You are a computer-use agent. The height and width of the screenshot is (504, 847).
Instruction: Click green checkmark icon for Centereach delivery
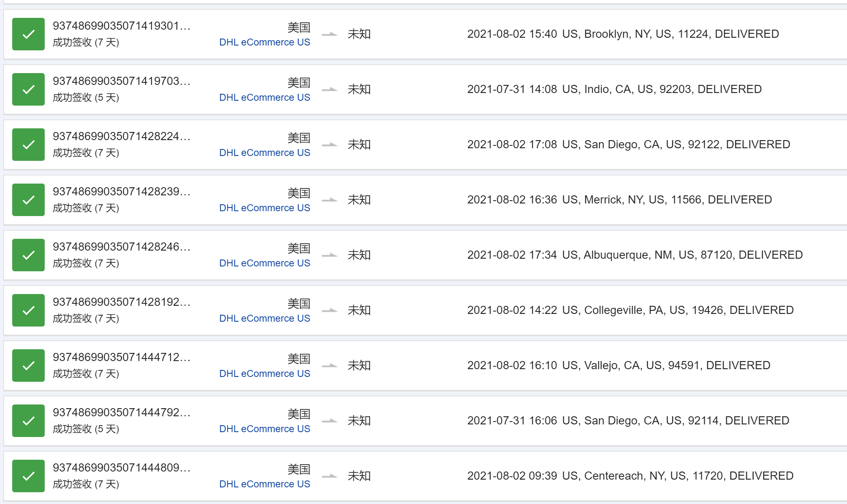tap(28, 476)
